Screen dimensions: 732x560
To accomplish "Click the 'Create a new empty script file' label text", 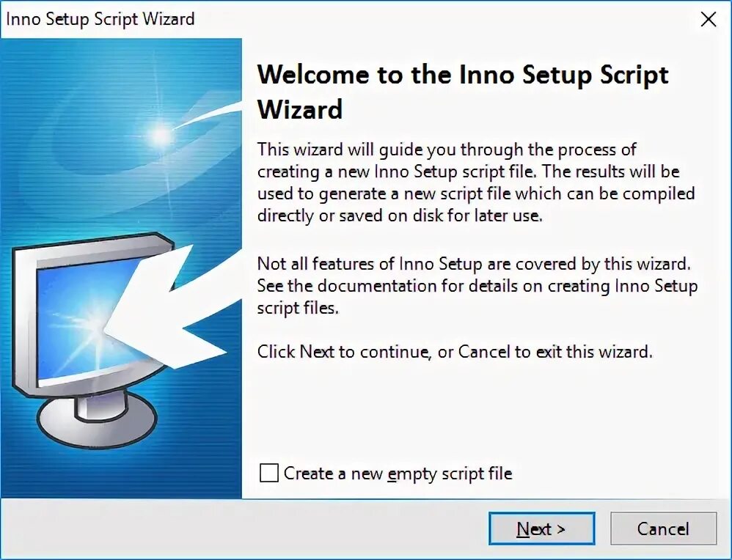I will tap(398, 473).
